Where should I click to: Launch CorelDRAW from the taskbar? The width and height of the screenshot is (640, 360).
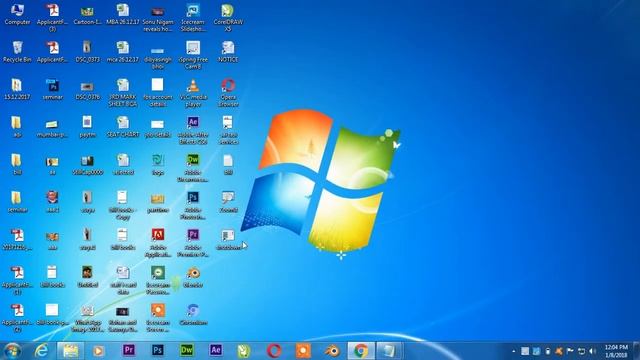point(244,351)
